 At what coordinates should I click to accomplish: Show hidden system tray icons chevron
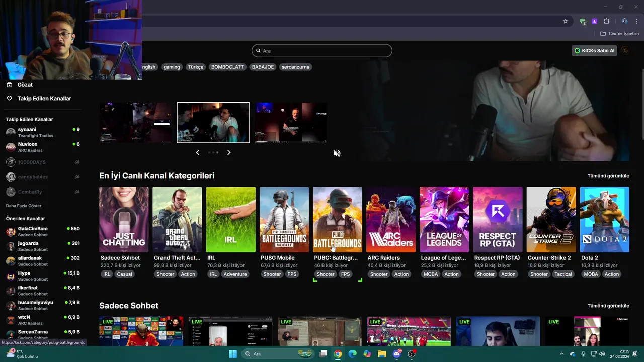561,354
